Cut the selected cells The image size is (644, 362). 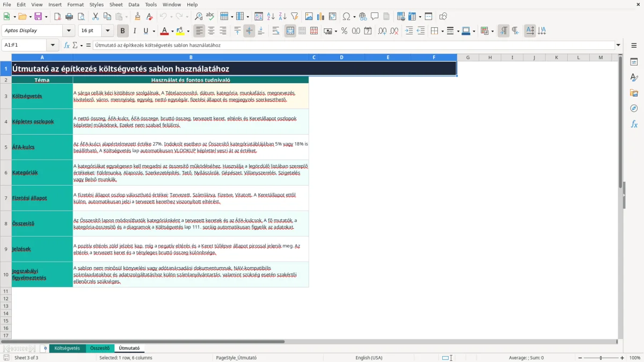click(x=96, y=17)
